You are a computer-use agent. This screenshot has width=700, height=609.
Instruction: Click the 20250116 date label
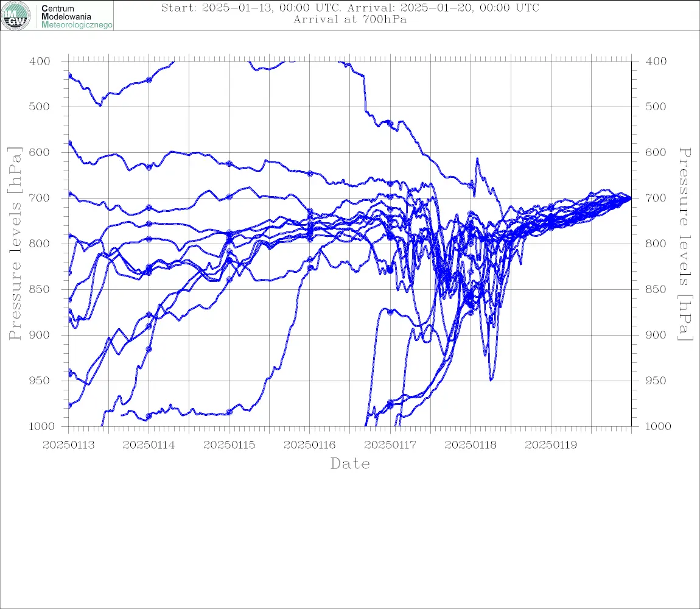pyautogui.click(x=310, y=445)
